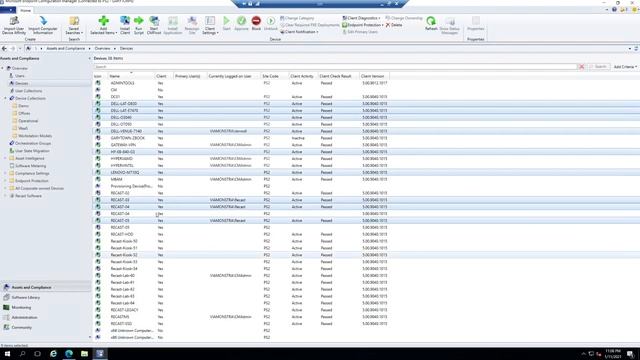Click the Start ribbon icon
This screenshot has height=360, width=640.
[227, 23]
